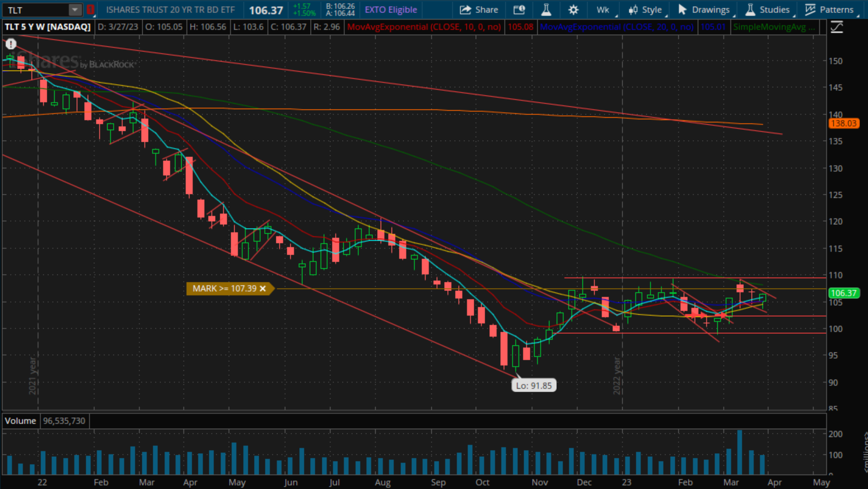Screen dimensions: 868x489
Task: Click the D: 3/27/23 date field
Action: [x=118, y=27]
